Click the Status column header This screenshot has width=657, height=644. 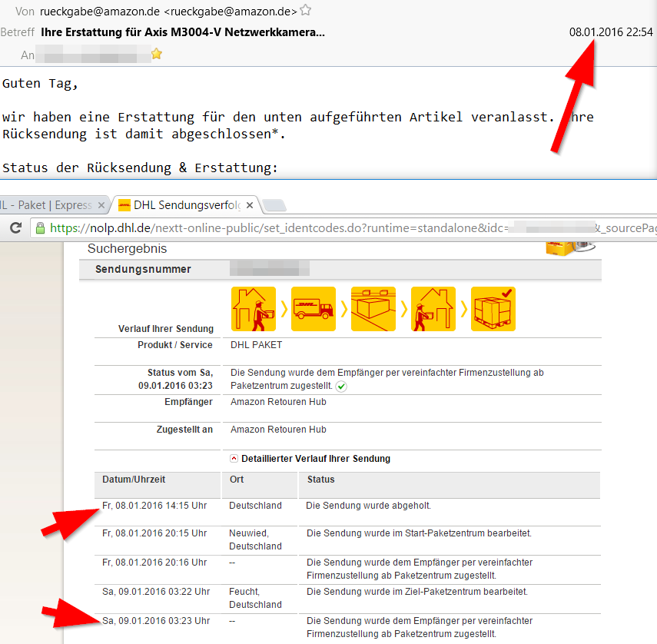tap(321, 480)
